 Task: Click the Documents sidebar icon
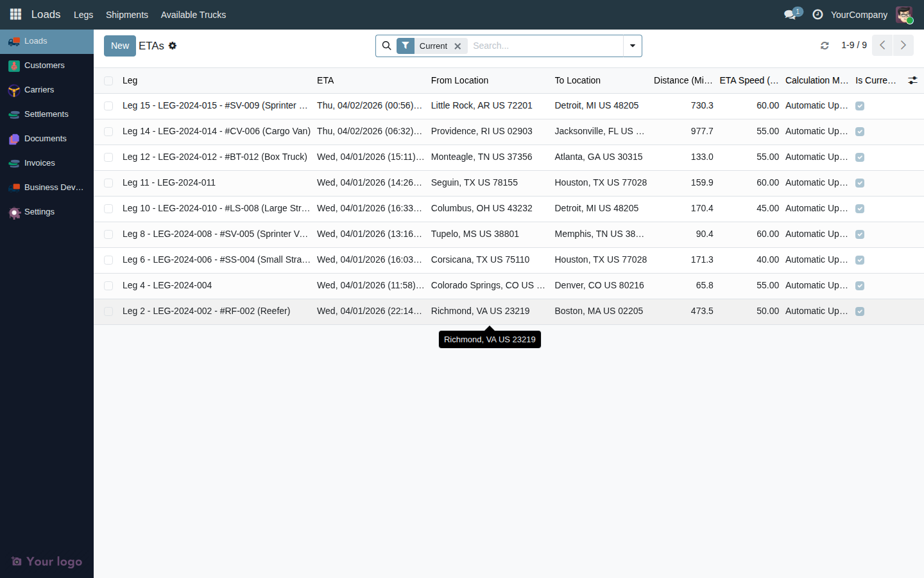[14, 139]
